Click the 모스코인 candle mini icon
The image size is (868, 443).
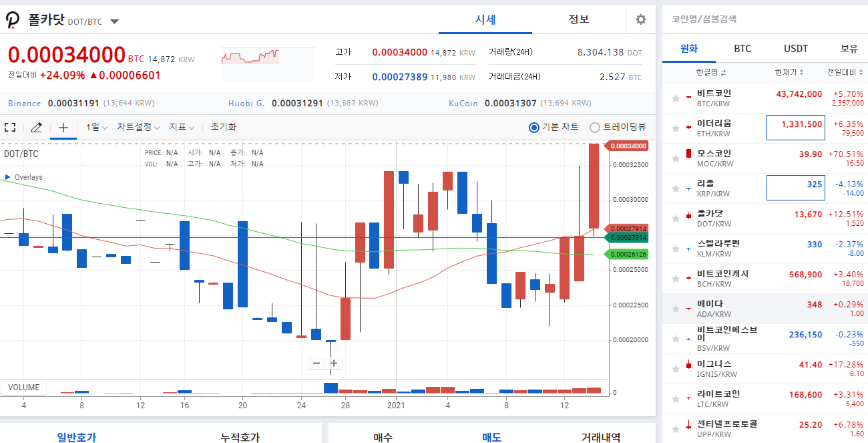688,154
